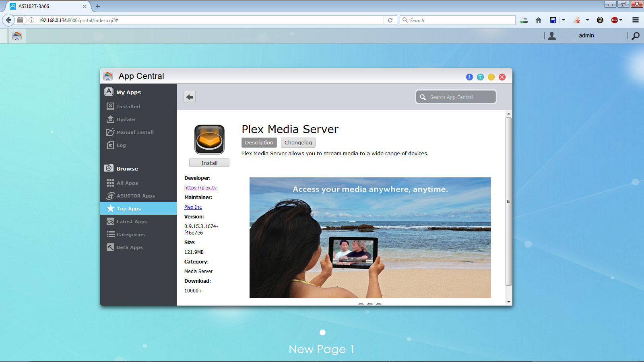Click the App Central logo in the title bar
The height and width of the screenshot is (362, 644).
(x=108, y=76)
